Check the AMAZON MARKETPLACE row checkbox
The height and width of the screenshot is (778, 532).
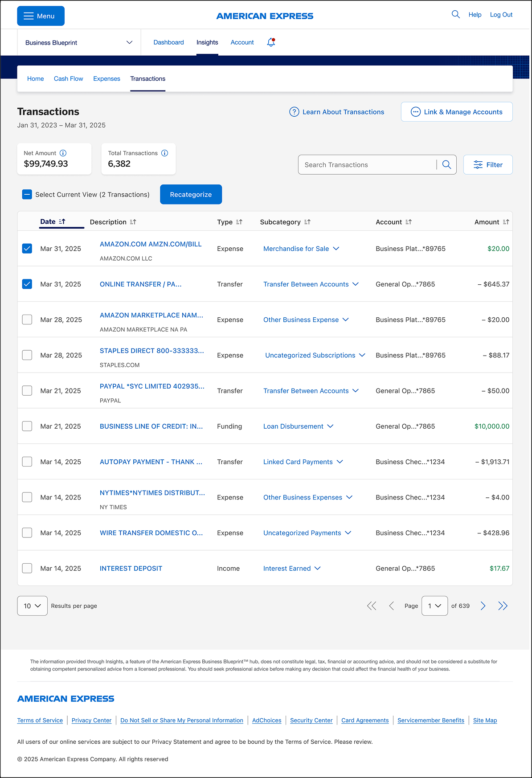[x=27, y=319]
